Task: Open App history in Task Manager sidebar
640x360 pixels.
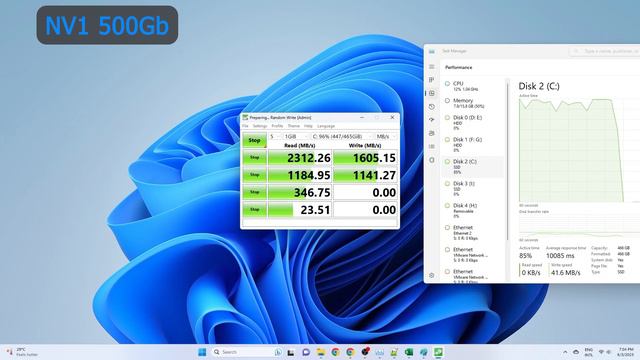Action: (x=432, y=107)
